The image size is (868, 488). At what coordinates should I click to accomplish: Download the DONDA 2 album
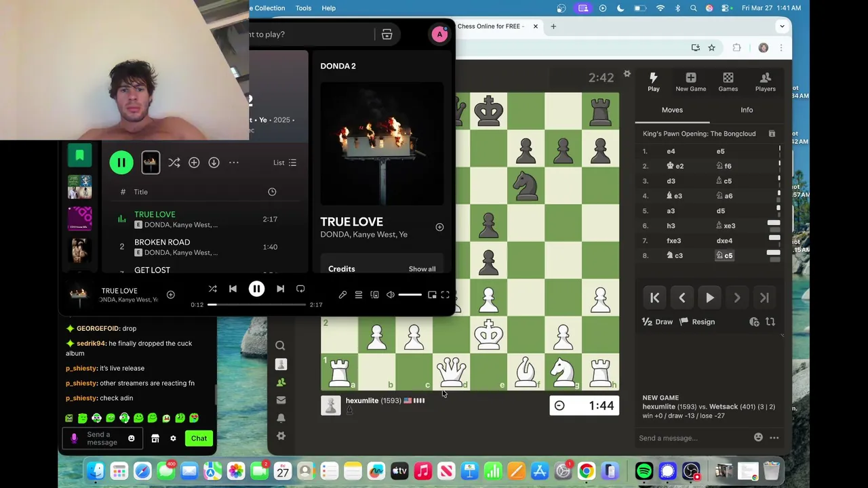coord(214,163)
